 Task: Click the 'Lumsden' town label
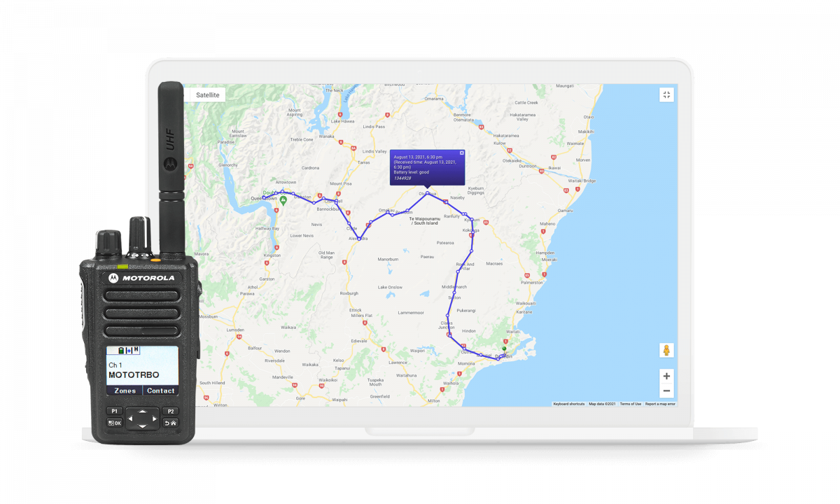tap(235, 330)
